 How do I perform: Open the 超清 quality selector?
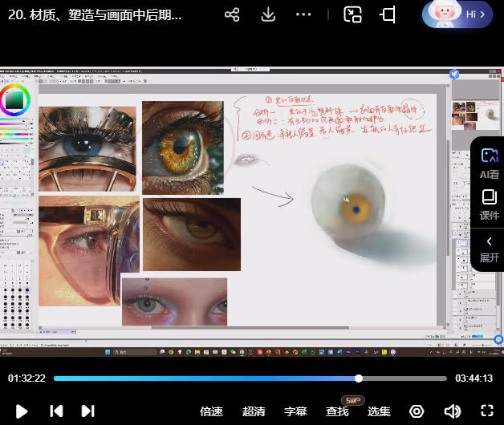pos(254,411)
